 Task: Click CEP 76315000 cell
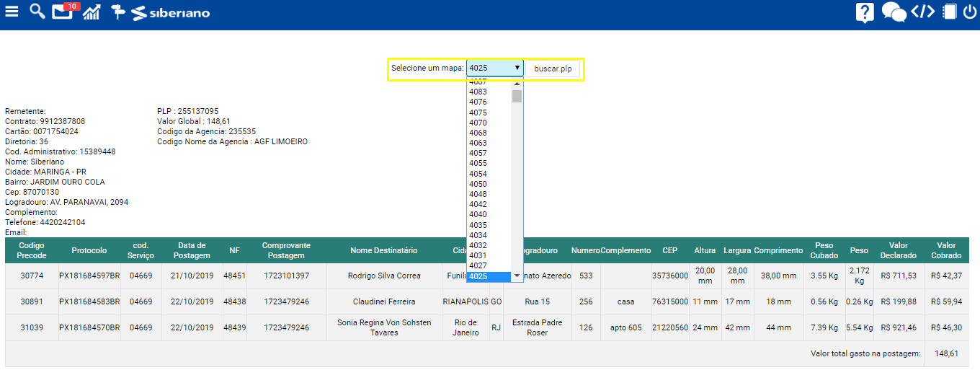pos(670,301)
